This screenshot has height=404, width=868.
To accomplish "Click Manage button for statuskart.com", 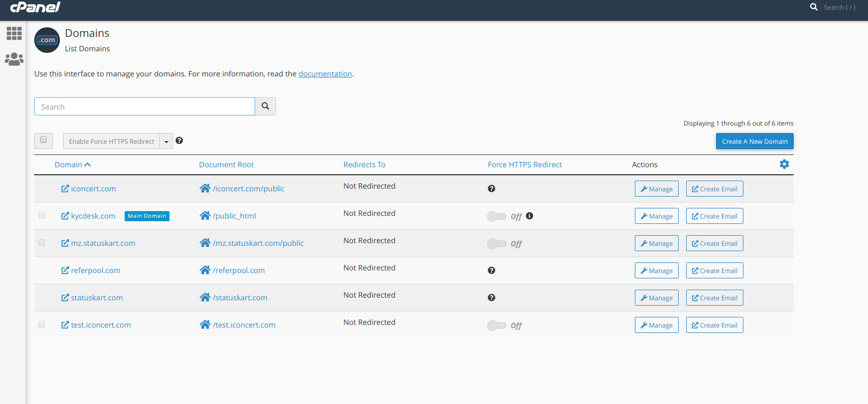I will click(x=656, y=298).
